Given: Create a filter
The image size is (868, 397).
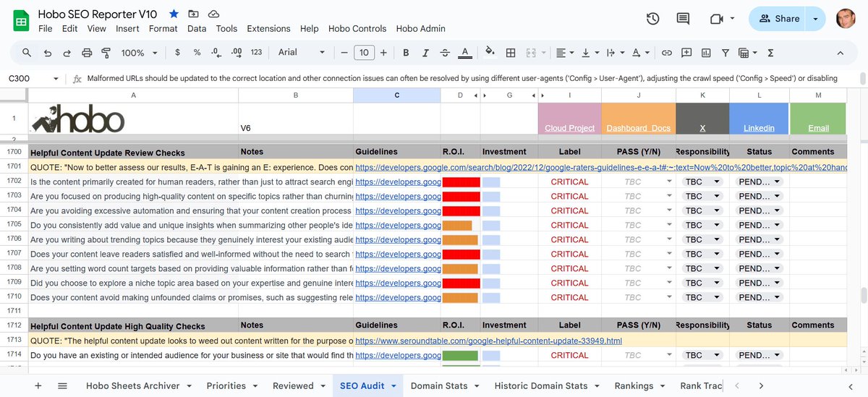Looking at the screenshot, I should (726, 53).
